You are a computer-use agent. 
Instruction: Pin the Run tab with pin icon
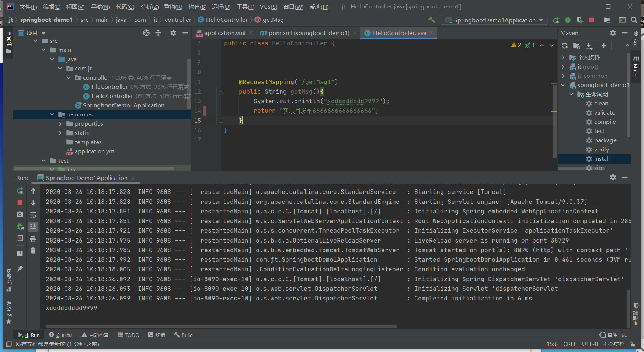tap(20, 269)
